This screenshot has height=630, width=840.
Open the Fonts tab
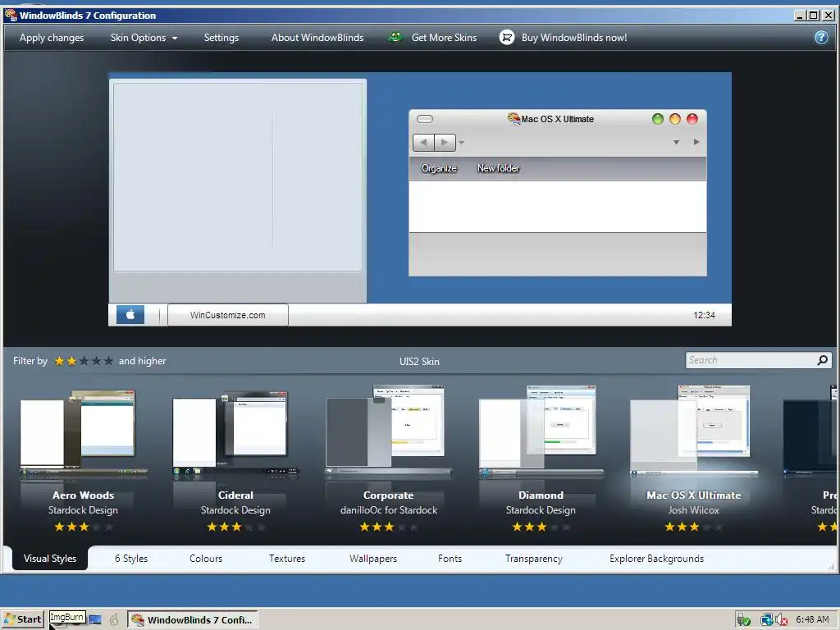(450, 558)
